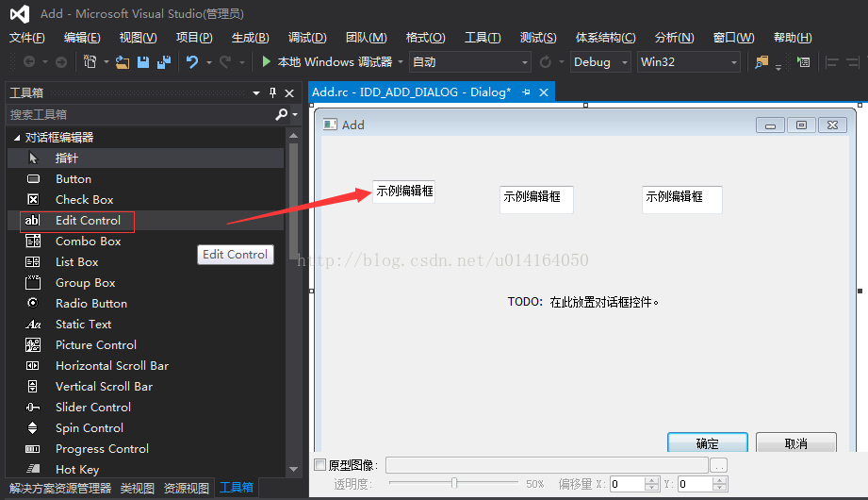Click the browse (...) button for prototype image
868x500 pixels.
click(x=718, y=465)
